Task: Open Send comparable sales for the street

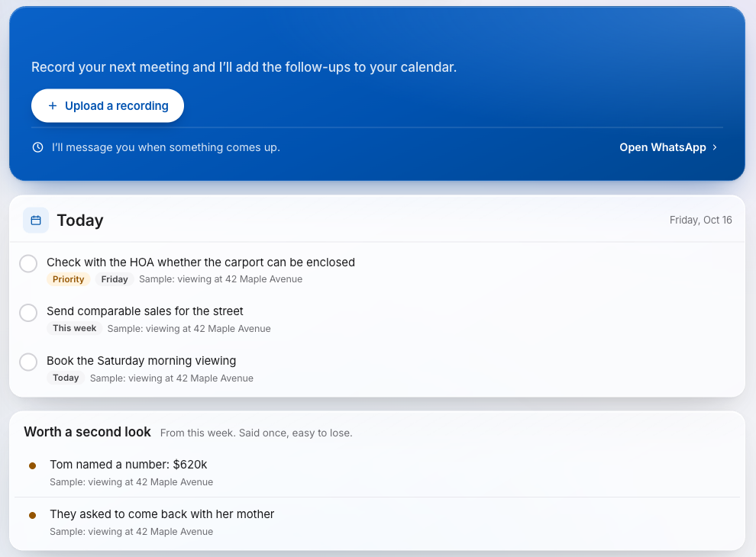Action: tap(144, 311)
